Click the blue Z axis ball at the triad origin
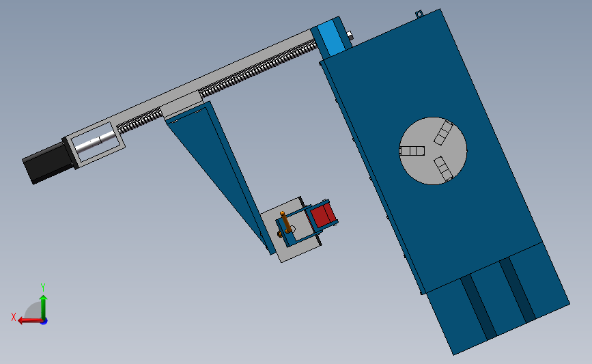This screenshot has width=592, height=364. coord(44,322)
